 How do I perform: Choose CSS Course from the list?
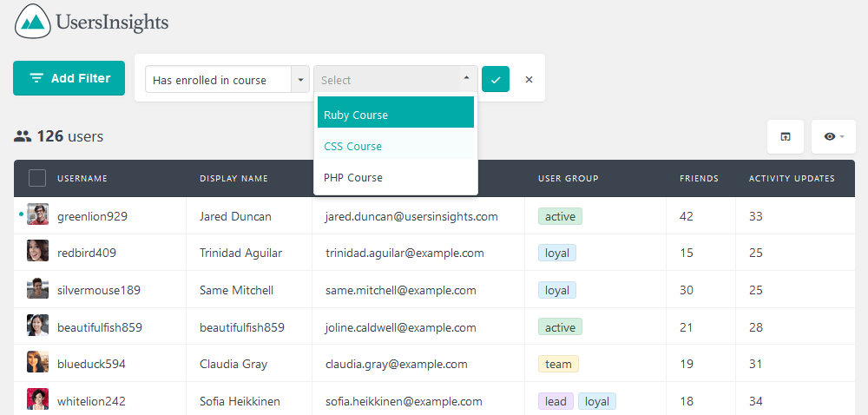click(x=396, y=146)
